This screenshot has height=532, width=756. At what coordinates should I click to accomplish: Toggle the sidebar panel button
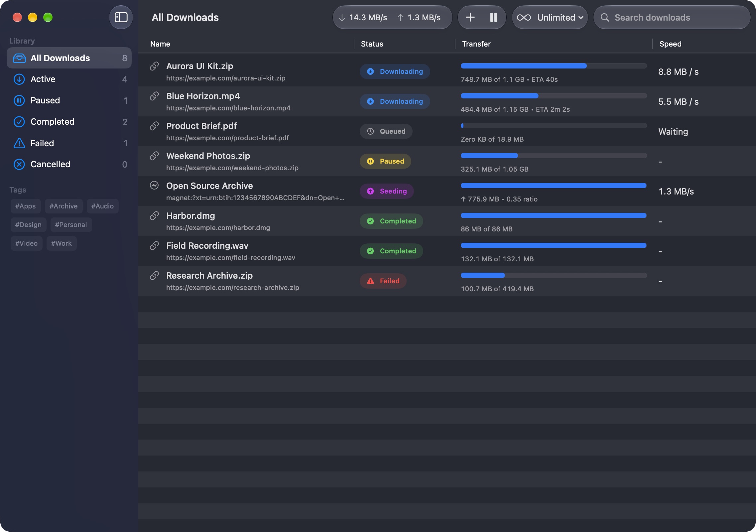click(121, 17)
